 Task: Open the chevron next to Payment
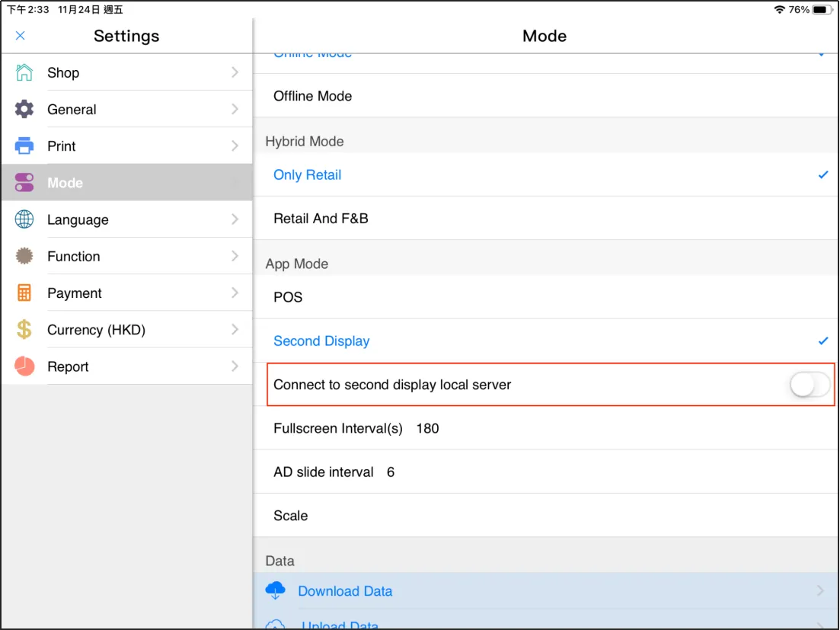[x=235, y=293]
